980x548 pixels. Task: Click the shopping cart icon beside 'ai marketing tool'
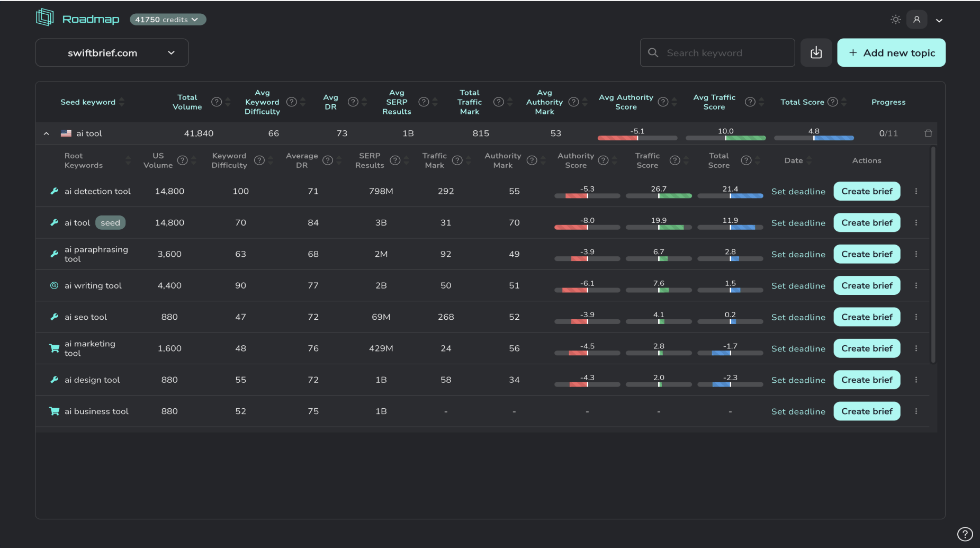tap(54, 348)
